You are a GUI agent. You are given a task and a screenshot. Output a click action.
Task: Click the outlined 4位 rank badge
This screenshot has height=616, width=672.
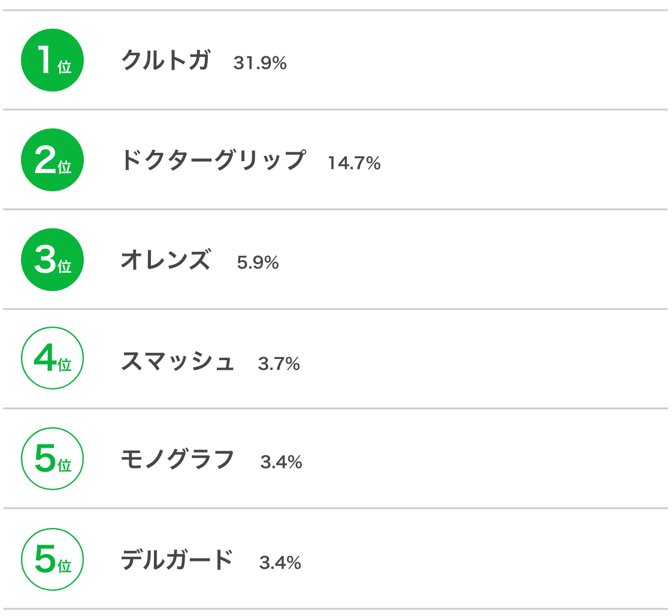tap(52, 358)
